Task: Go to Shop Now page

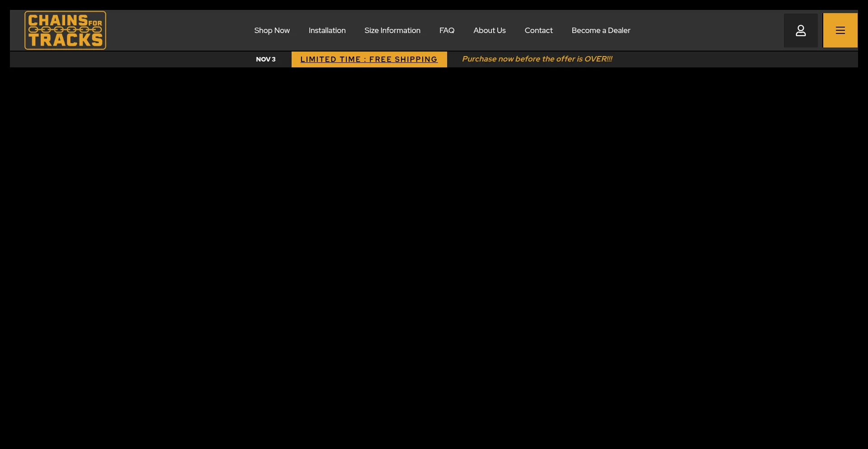Action: 272,30
